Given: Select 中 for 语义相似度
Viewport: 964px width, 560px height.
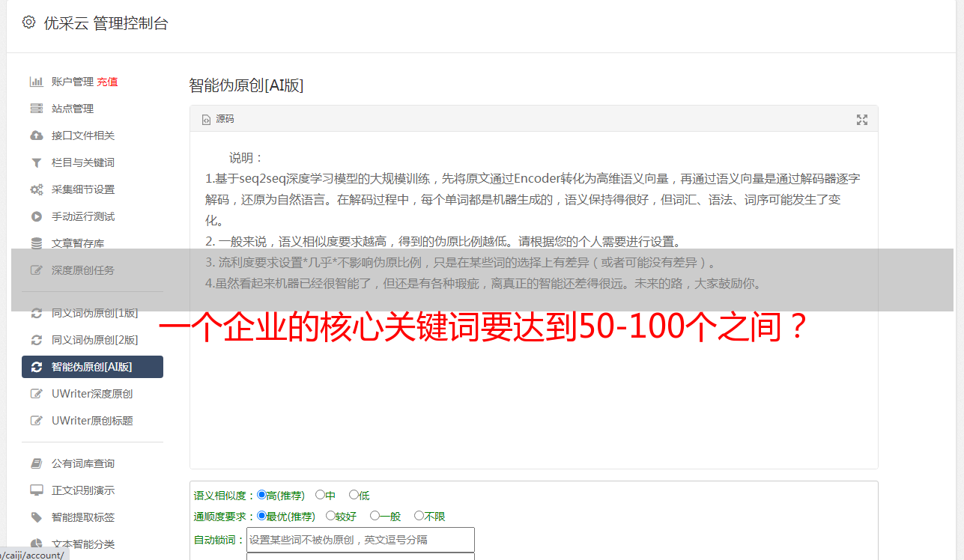Looking at the screenshot, I should click(x=320, y=495).
